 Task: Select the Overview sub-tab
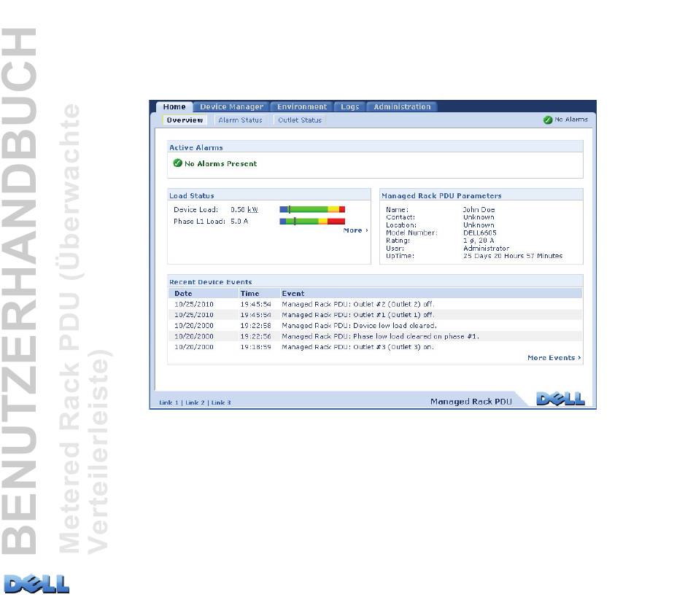[x=185, y=120]
